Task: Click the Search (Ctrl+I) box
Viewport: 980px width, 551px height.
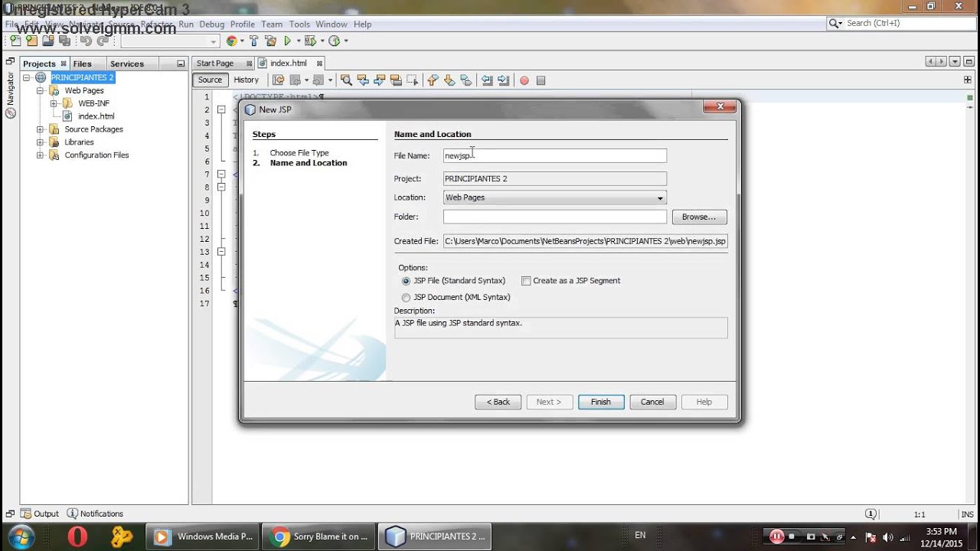Action: (900, 24)
